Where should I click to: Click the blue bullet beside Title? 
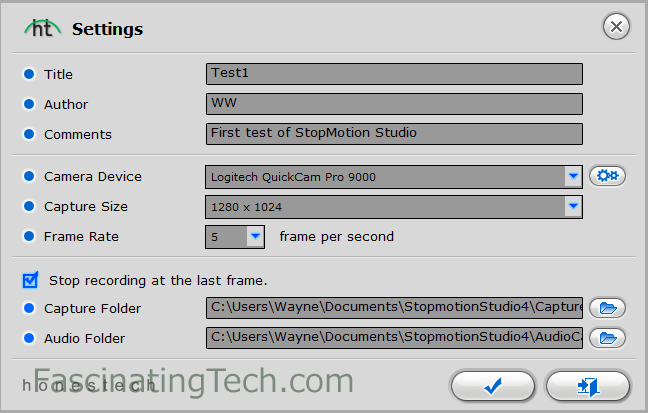coord(29,74)
